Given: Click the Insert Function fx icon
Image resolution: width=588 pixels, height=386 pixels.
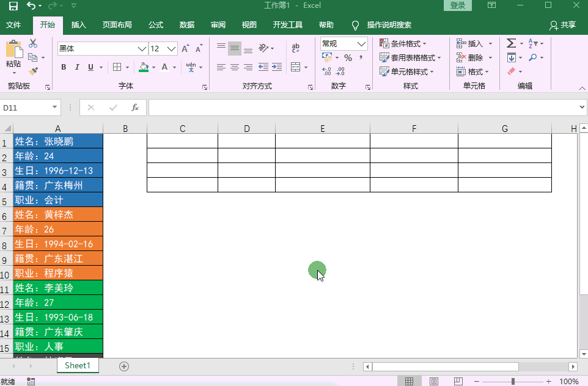Looking at the screenshot, I should click(135, 107).
